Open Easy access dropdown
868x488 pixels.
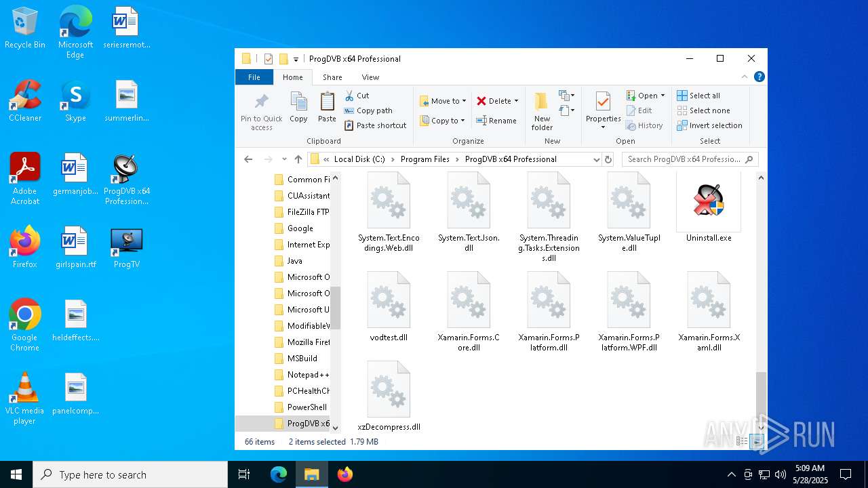point(567,110)
